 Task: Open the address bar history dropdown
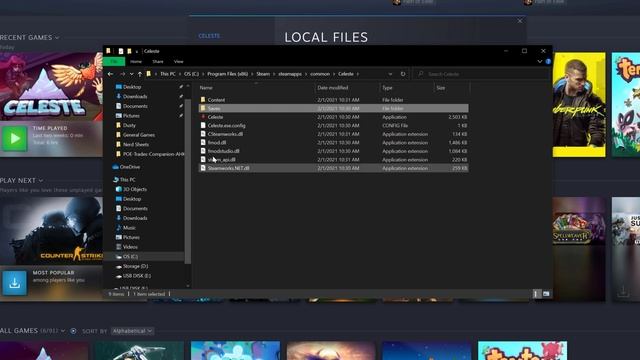tap(390, 74)
